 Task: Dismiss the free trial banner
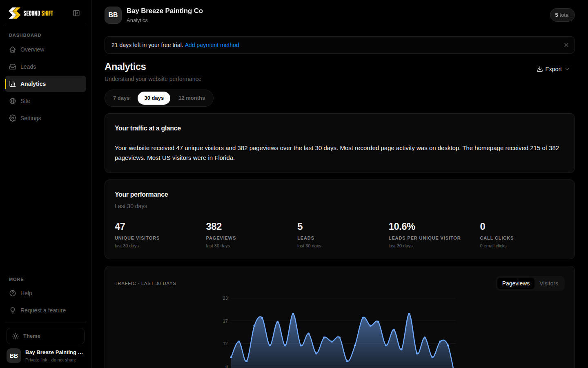pos(566,45)
